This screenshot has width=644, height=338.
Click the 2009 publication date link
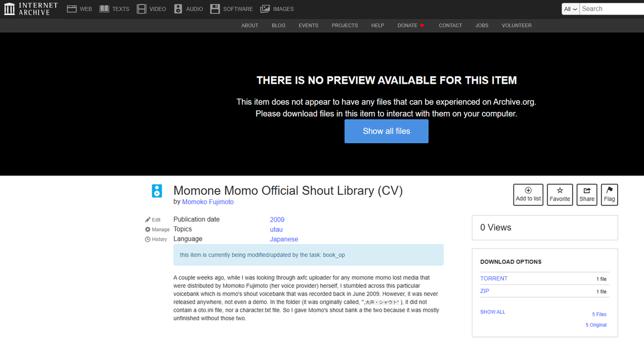click(277, 219)
